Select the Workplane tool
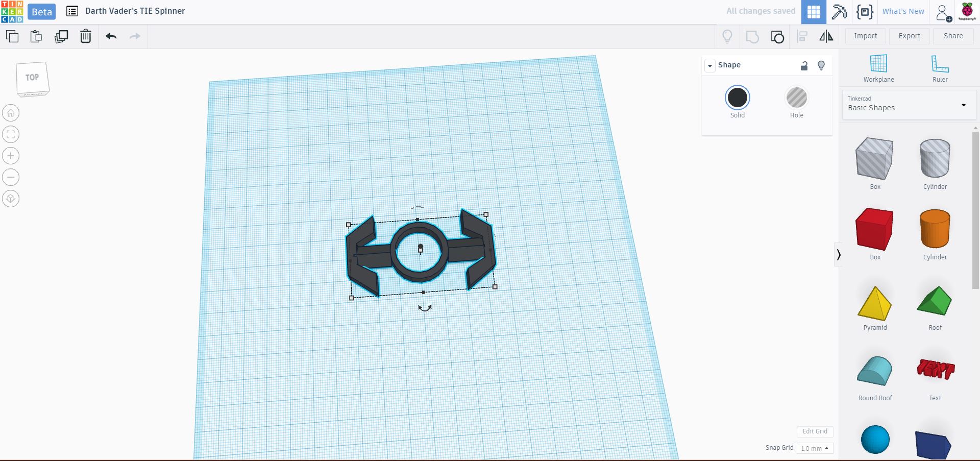The height and width of the screenshot is (461, 980). (878, 68)
